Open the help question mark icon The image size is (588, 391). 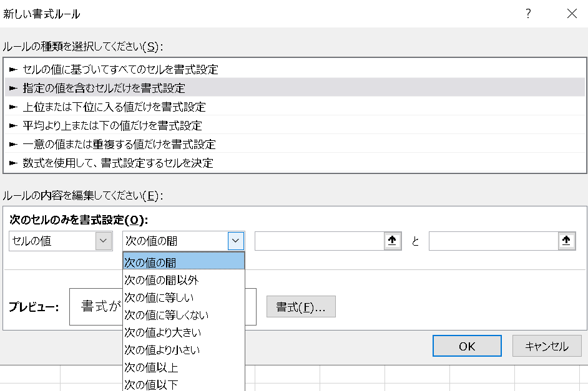tap(528, 14)
